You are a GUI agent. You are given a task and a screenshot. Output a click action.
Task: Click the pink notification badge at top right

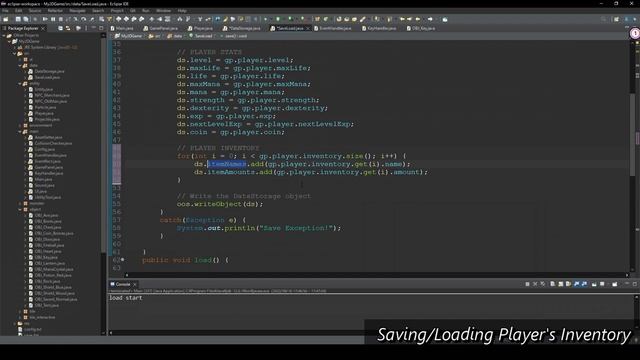click(635, 33)
